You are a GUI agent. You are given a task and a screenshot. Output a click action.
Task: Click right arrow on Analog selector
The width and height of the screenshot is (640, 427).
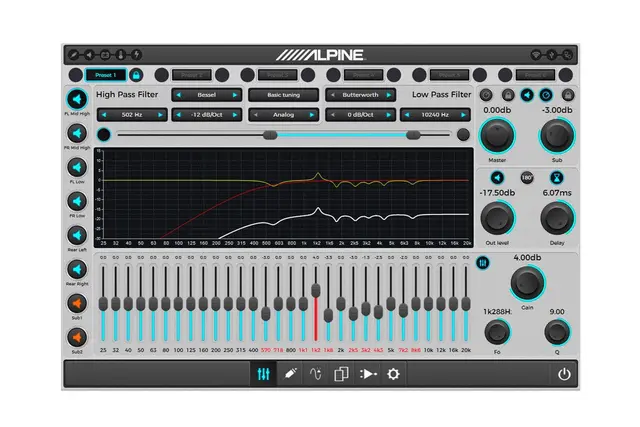[x=312, y=115]
